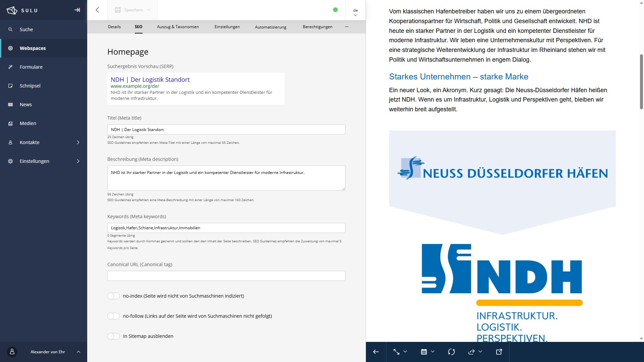Image resolution: width=644 pixels, height=362 pixels.
Task: Click the preview refresh icon
Action: click(451, 352)
